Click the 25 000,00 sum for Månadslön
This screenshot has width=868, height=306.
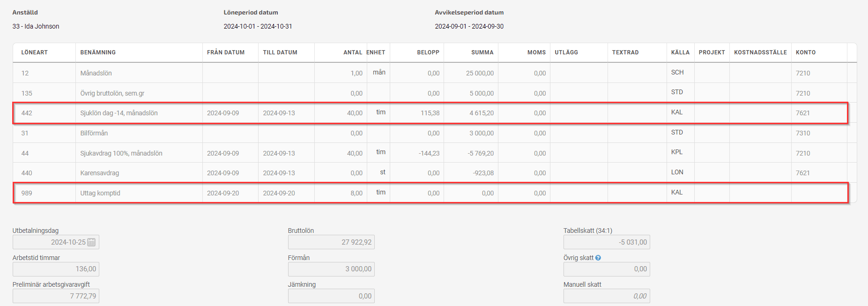480,73
